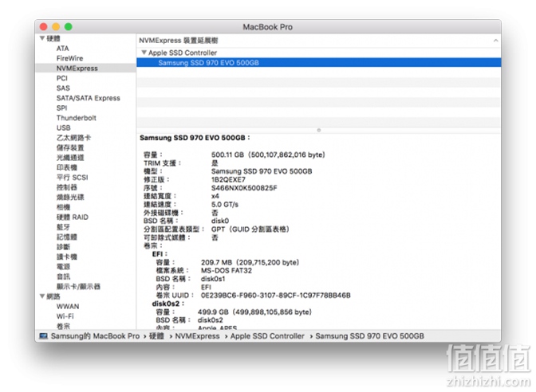Click the GPT partition map type value
536x392 pixels.
pyautogui.click(x=250, y=229)
